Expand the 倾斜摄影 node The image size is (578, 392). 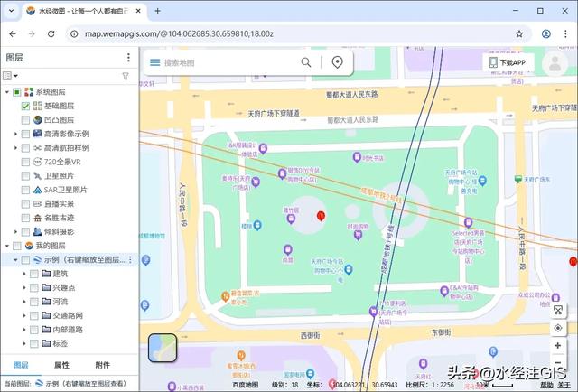pos(15,232)
